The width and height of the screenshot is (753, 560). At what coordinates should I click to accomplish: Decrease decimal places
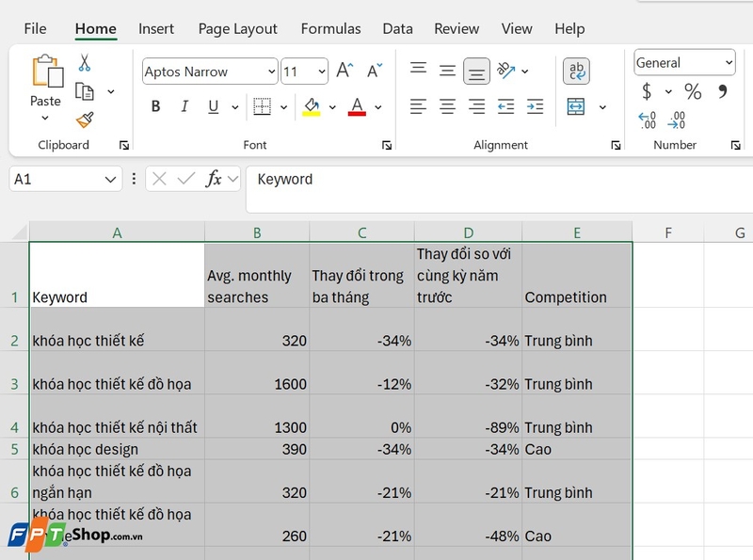coord(676,120)
